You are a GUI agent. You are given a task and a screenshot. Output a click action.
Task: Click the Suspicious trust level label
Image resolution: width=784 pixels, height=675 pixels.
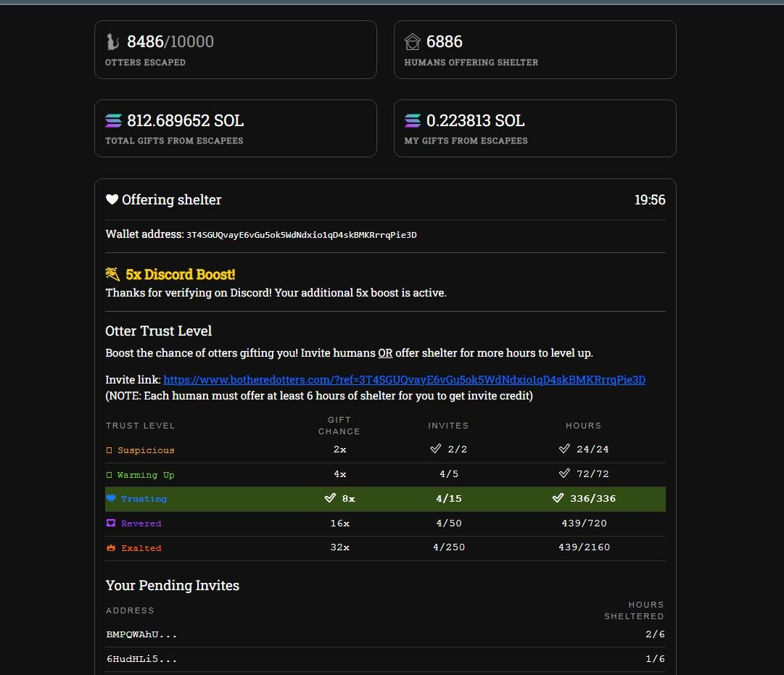coord(146,450)
